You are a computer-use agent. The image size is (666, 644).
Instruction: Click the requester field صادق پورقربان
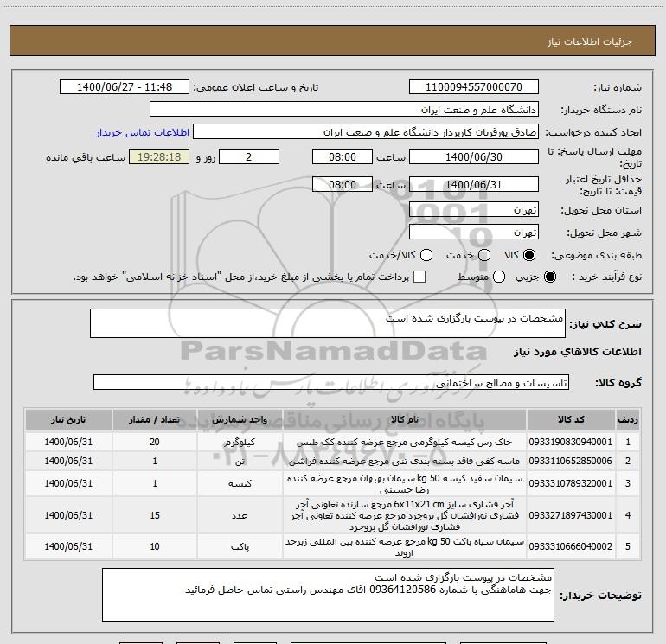[366, 132]
